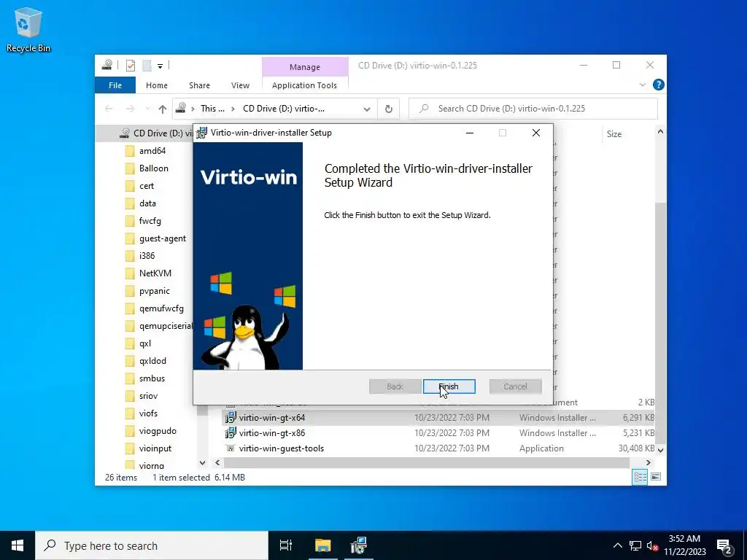Screen dimensions: 747x560
Task: Open the address bar history dropdown
Action: [x=367, y=109]
